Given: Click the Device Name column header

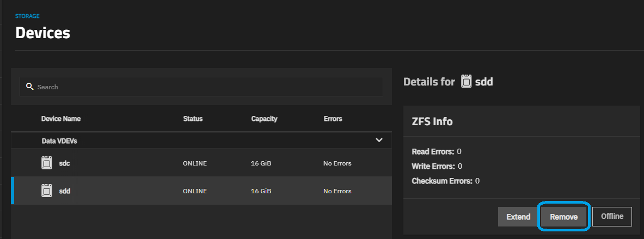Looking at the screenshot, I should point(61,119).
